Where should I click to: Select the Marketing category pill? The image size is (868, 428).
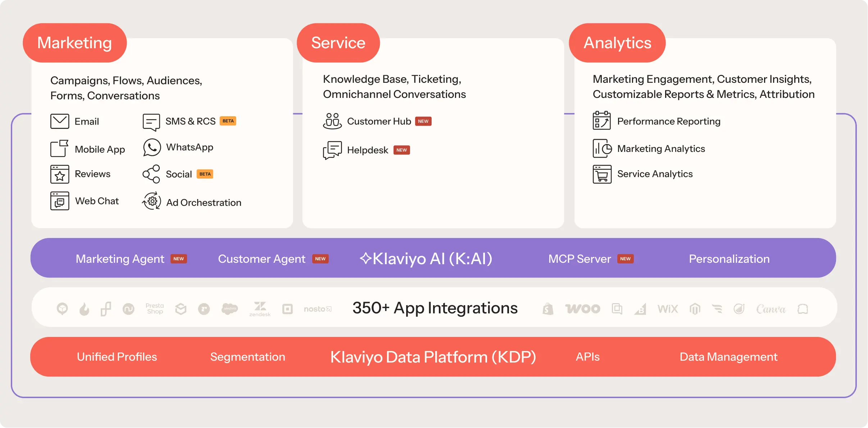(74, 43)
